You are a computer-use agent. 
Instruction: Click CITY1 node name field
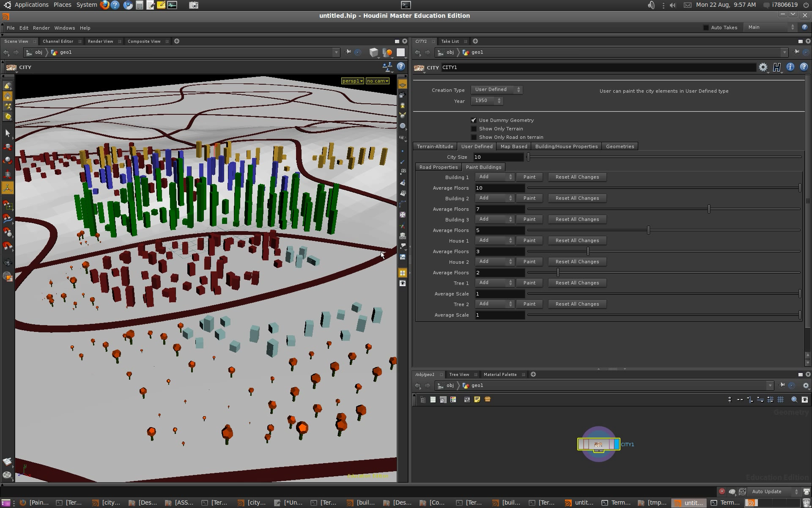click(598, 67)
